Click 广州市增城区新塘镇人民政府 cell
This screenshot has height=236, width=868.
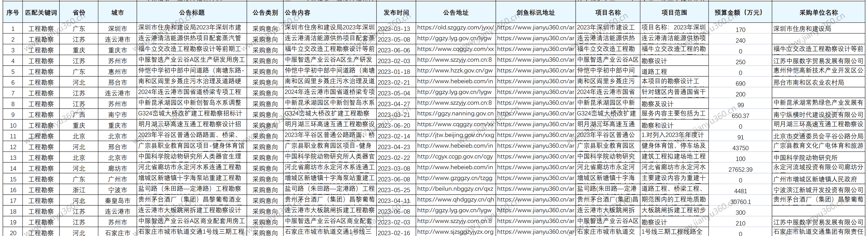click(818, 179)
